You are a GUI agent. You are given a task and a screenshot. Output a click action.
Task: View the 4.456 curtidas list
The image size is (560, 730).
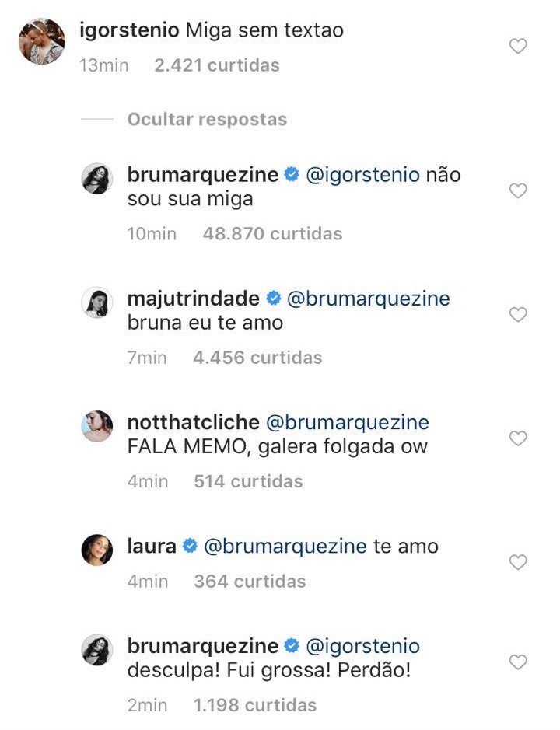point(257,358)
